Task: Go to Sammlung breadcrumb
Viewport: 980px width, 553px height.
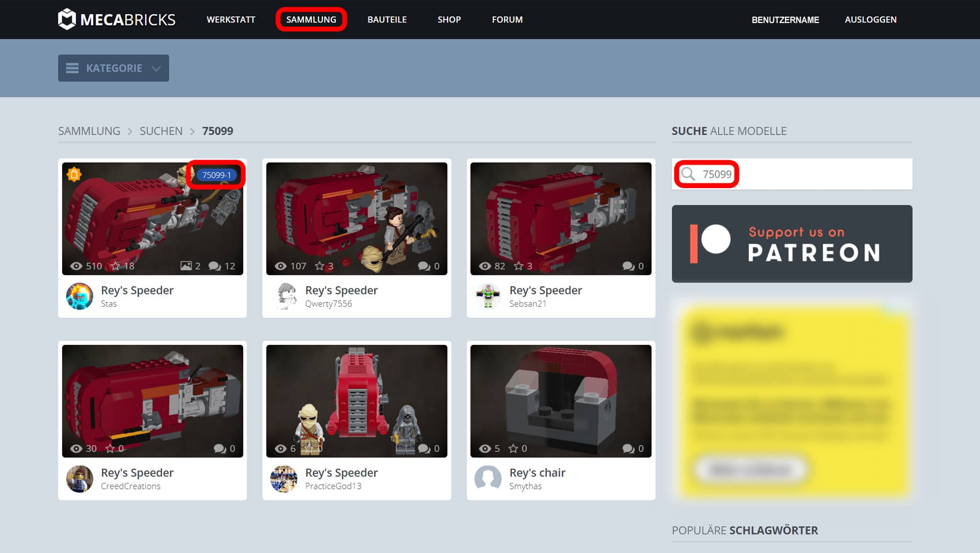Action: coord(89,131)
